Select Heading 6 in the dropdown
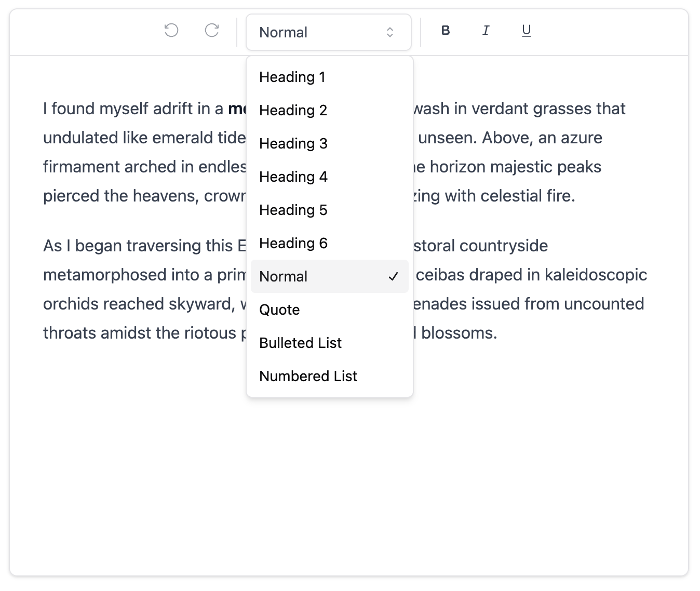Image resolution: width=700 pixels, height=591 pixels. pyautogui.click(x=293, y=243)
